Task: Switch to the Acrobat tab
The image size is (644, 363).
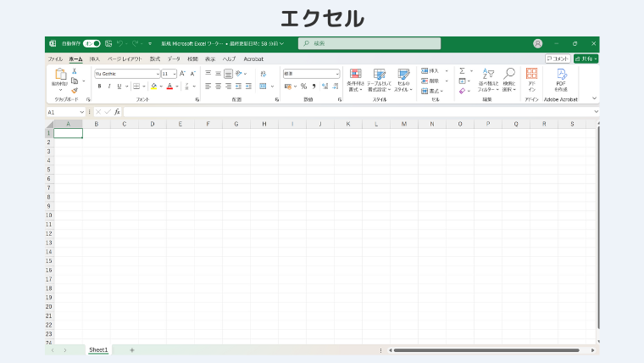Action: [253, 59]
